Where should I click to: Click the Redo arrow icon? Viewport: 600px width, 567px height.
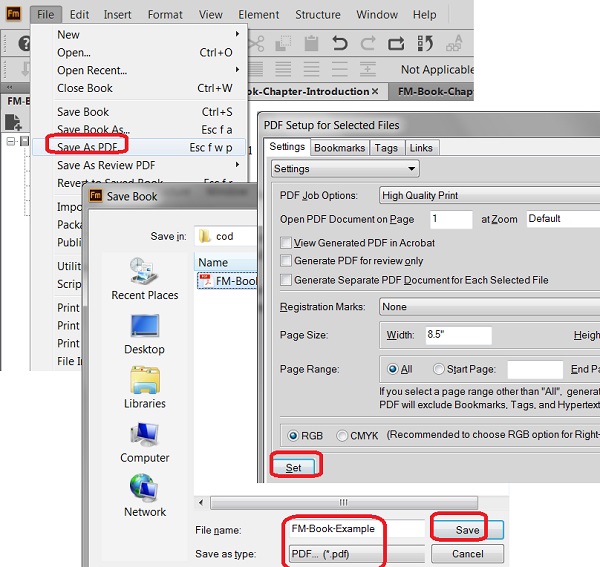(x=368, y=44)
